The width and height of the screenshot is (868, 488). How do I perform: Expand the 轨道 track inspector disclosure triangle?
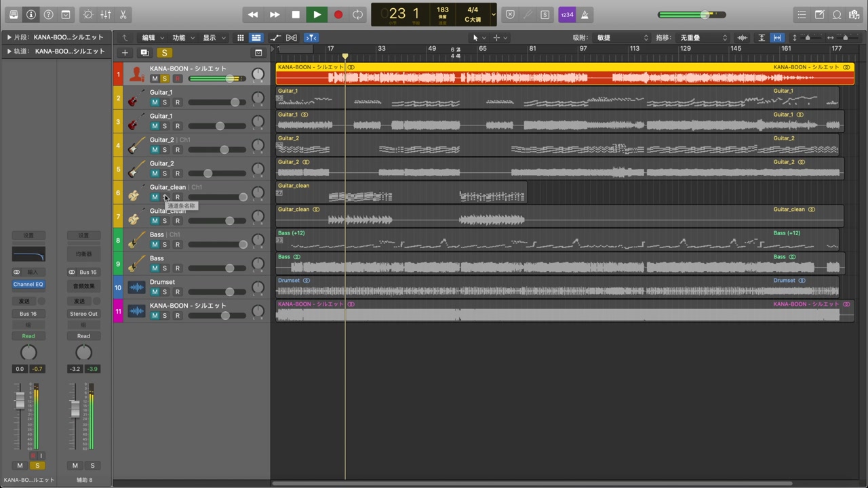[9, 52]
